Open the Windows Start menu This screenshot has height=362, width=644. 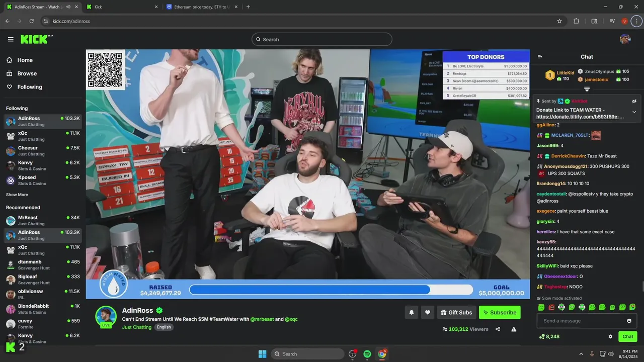pos(262,354)
